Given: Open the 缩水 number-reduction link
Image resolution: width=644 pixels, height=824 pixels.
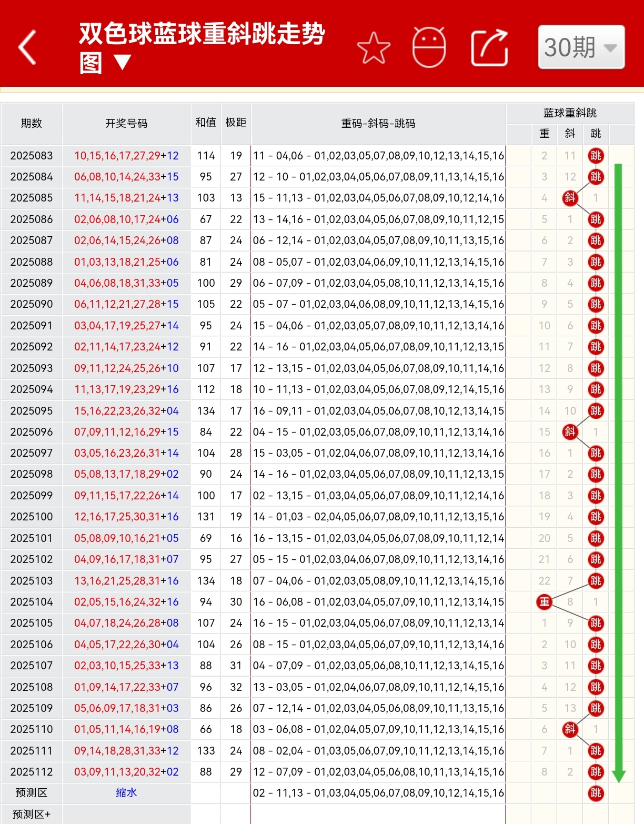Looking at the screenshot, I should pos(126,793).
